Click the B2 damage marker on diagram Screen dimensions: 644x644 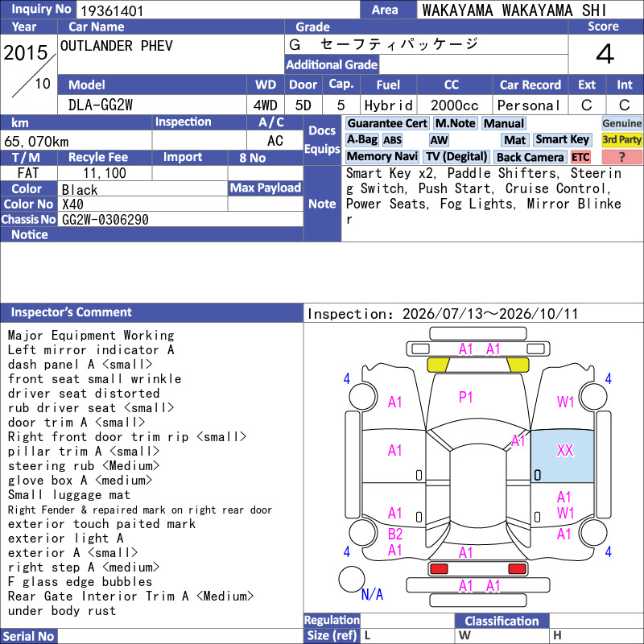pyautogui.click(x=394, y=534)
